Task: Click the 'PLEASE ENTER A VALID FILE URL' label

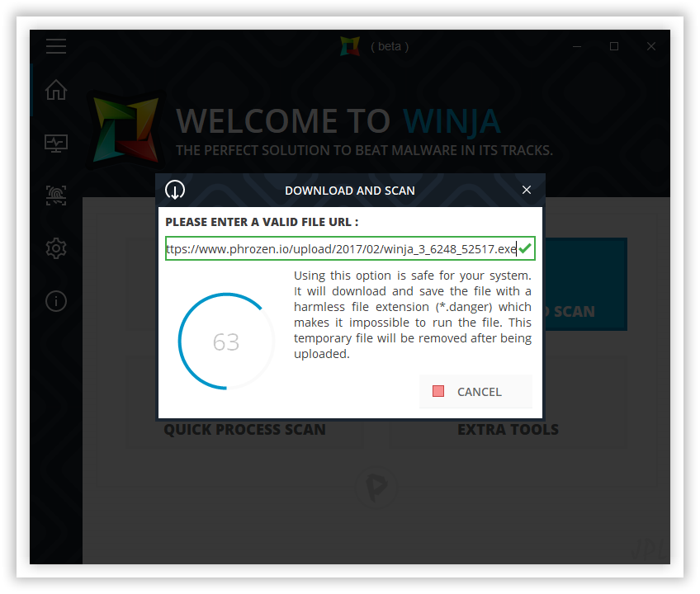Action: pos(262,222)
